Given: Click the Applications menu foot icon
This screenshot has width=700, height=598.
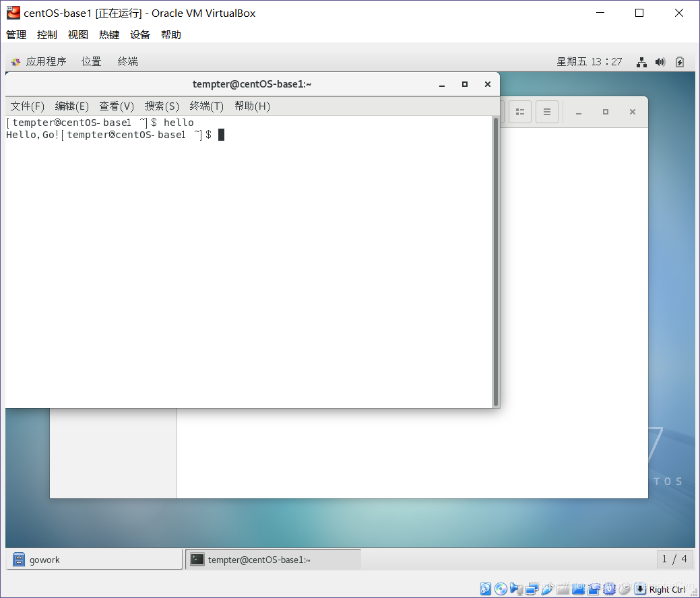Looking at the screenshot, I should pos(16,62).
